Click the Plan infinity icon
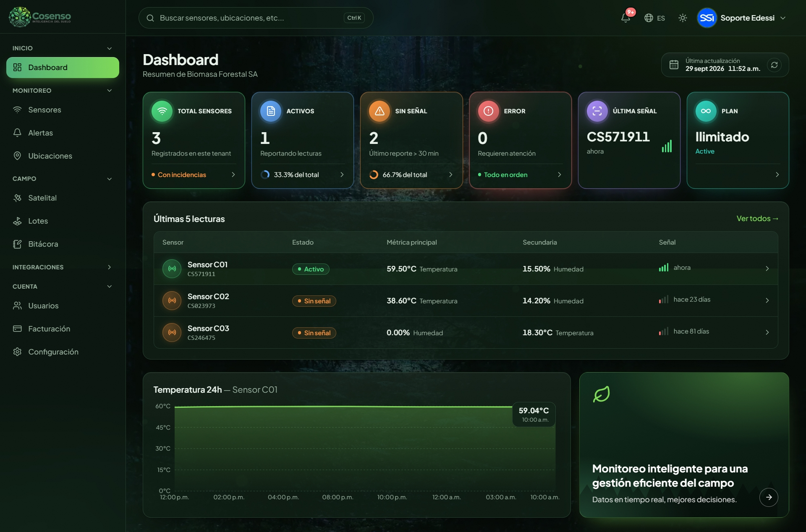 [x=706, y=111]
